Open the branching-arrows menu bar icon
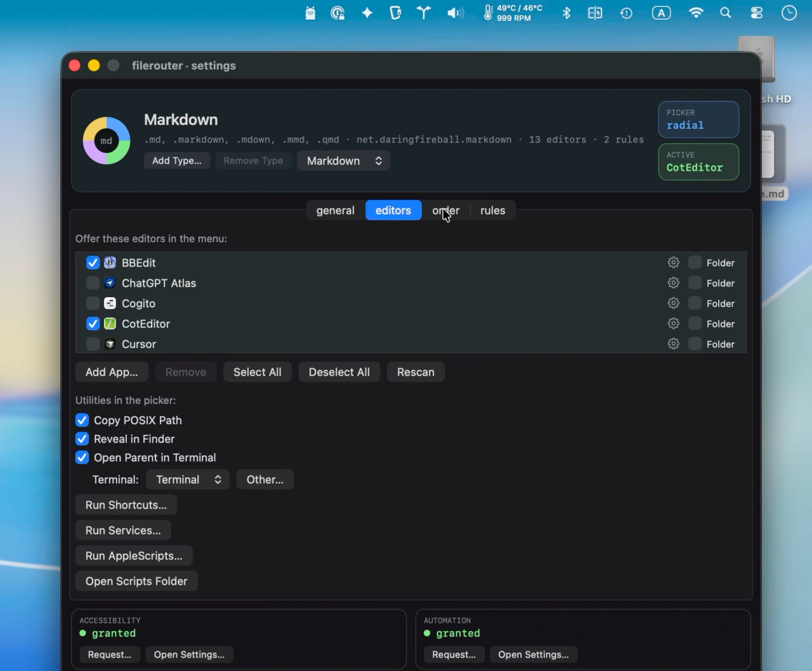Viewport: 812px width, 671px height. [x=424, y=13]
